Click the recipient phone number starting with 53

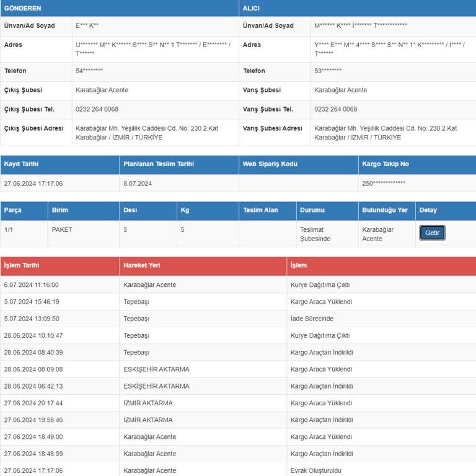(328, 71)
